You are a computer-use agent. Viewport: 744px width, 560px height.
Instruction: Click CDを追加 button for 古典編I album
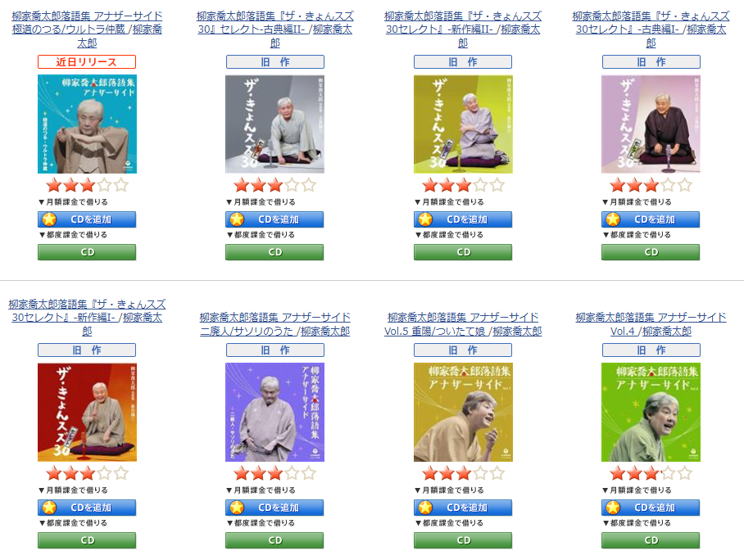click(x=651, y=219)
